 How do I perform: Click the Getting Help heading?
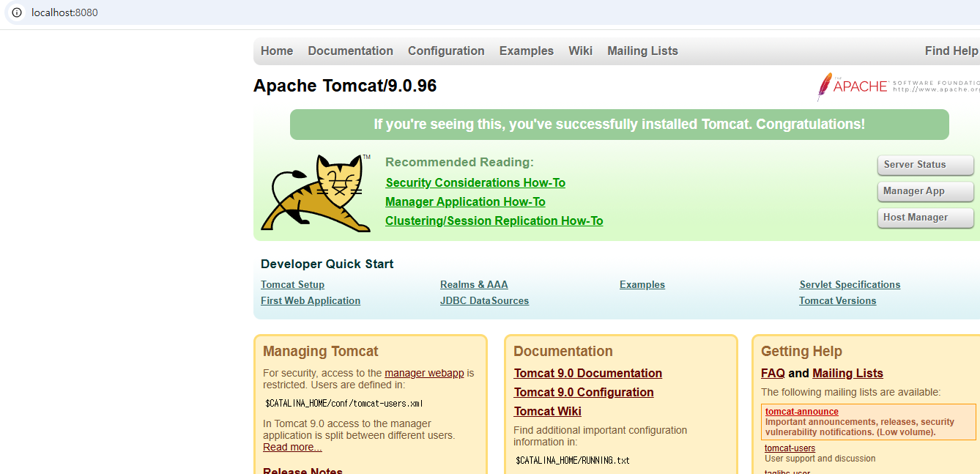[801, 351]
